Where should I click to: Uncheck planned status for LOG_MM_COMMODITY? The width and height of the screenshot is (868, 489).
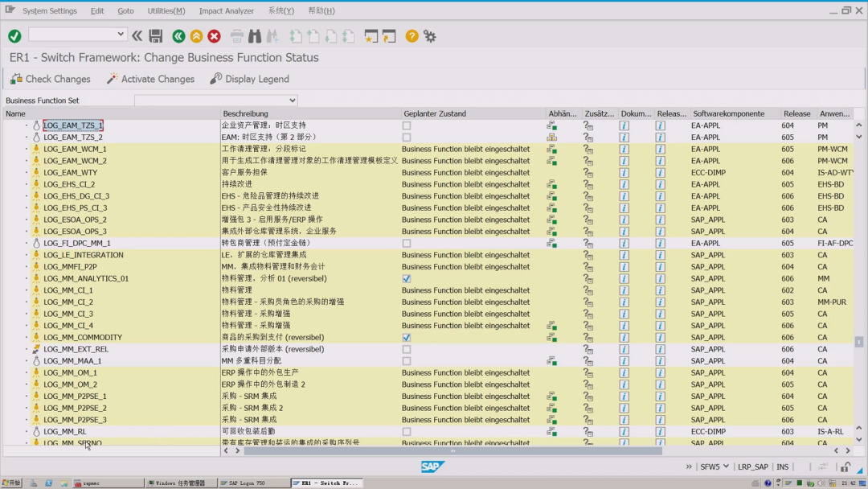pos(407,337)
